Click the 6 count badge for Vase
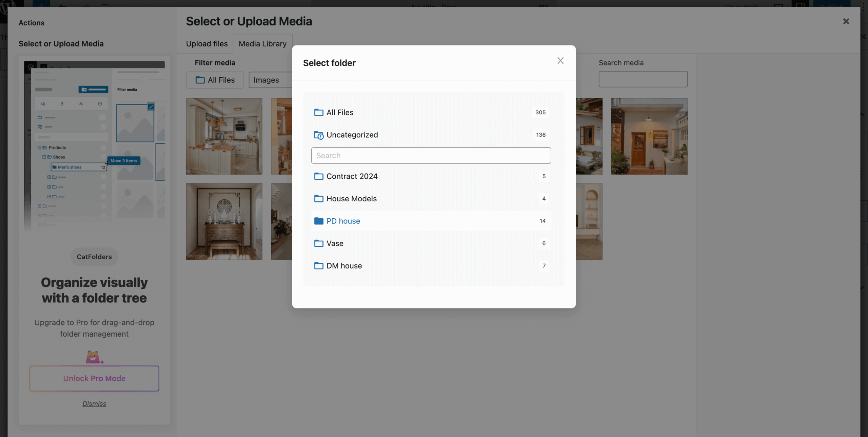The height and width of the screenshot is (437, 868). (544, 243)
